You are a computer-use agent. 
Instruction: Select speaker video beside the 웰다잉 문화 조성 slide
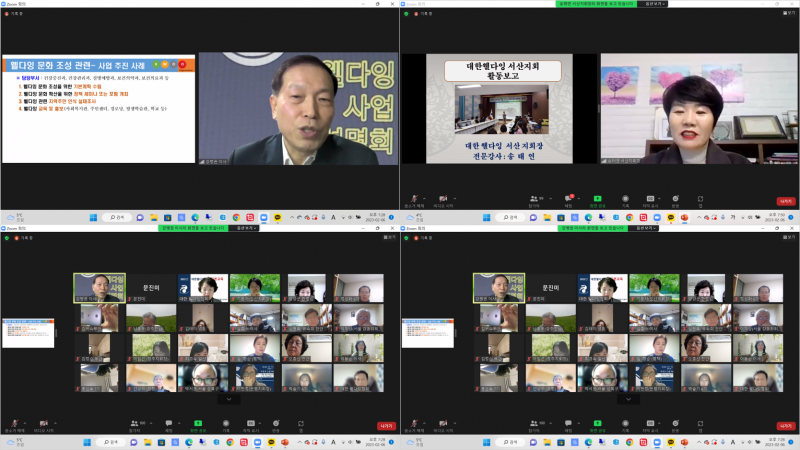tap(298, 108)
